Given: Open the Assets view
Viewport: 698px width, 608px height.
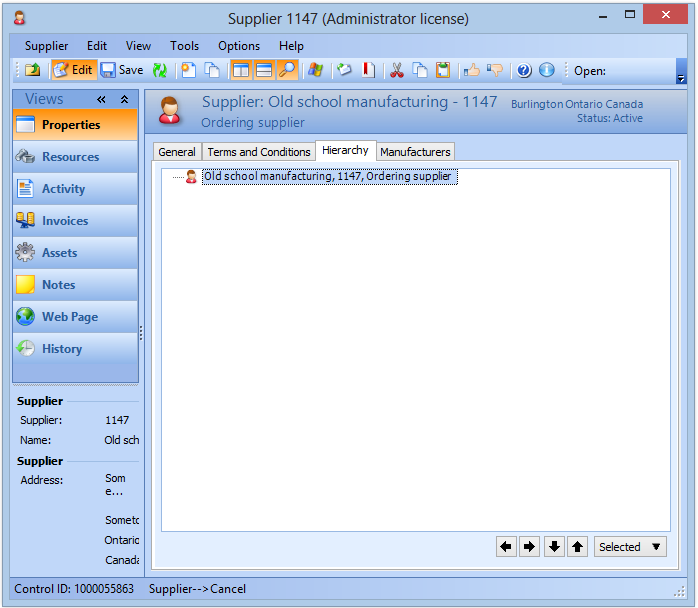Looking at the screenshot, I should (x=75, y=253).
